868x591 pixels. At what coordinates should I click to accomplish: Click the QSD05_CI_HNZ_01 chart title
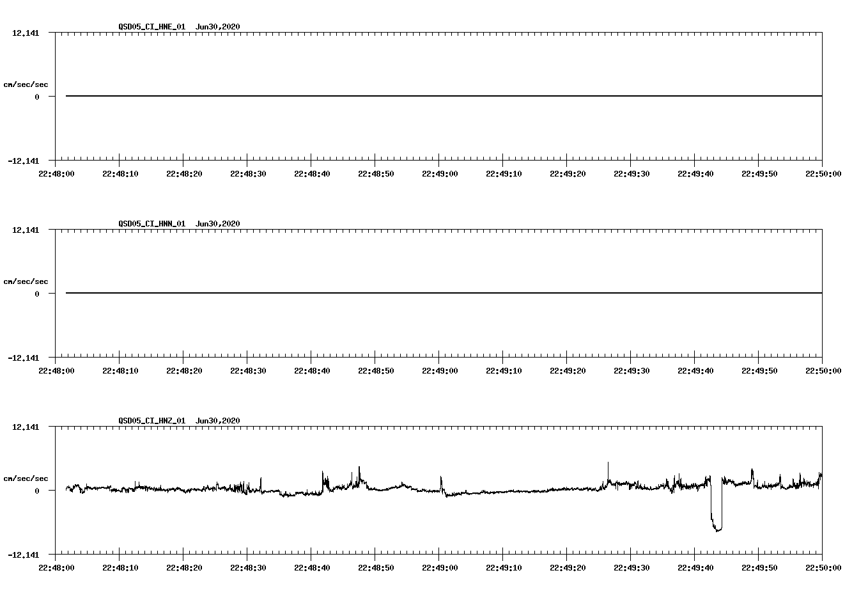[152, 421]
